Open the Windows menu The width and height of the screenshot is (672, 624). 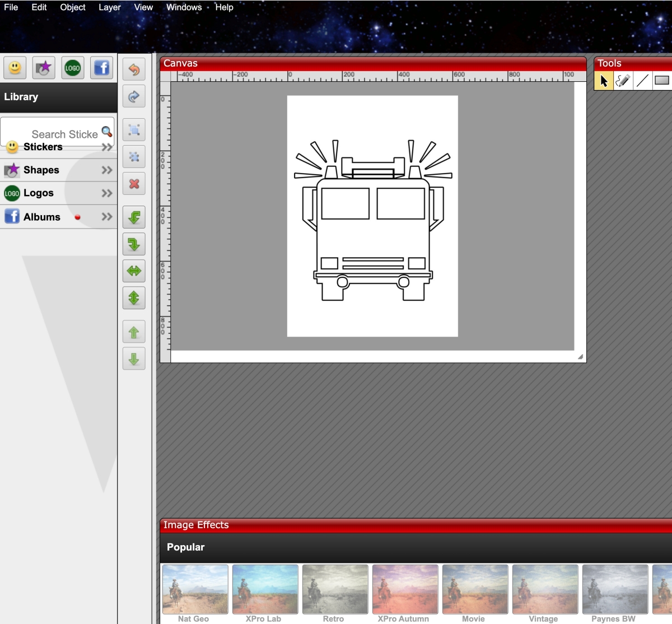click(184, 7)
